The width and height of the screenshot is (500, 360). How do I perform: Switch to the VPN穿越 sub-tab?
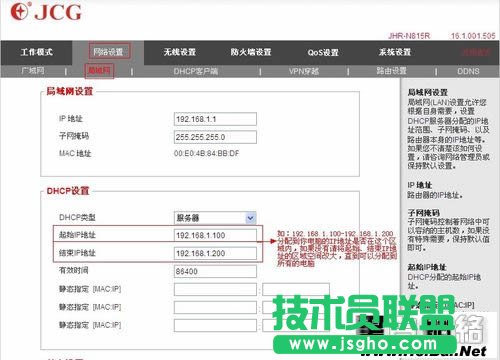tap(304, 71)
